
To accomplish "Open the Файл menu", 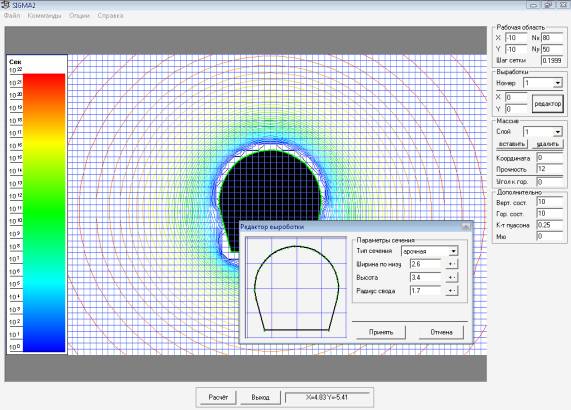I will (12, 16).
